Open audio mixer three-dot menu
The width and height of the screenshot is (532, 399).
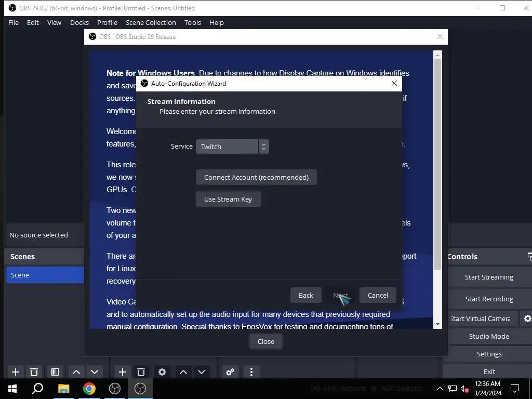pyautogui.click(x=251, y=372)
